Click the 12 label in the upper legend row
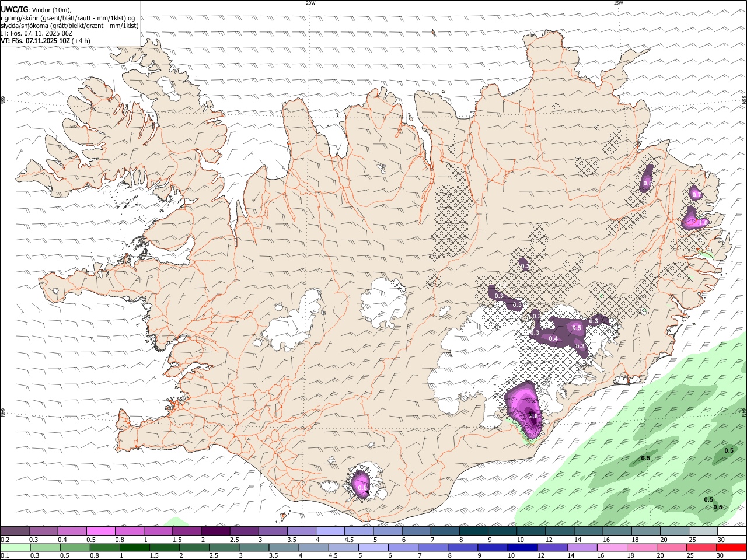This screenshot has height=560, width=747. point(549,540)
